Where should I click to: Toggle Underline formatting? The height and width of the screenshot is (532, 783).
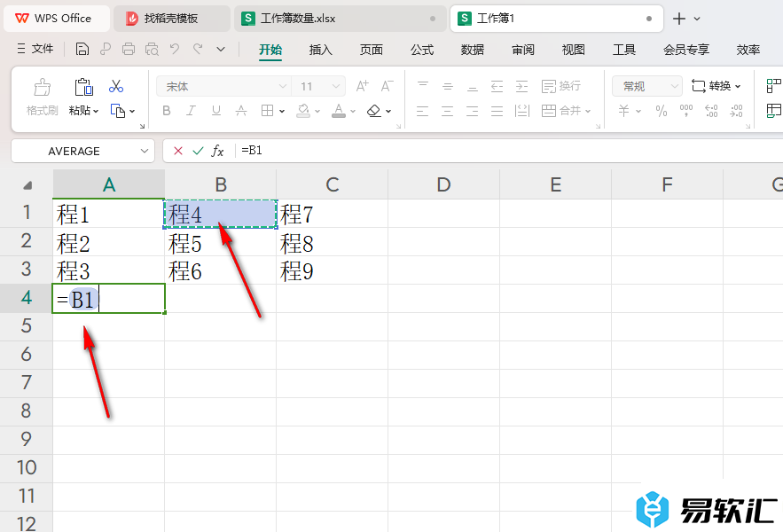215,111
